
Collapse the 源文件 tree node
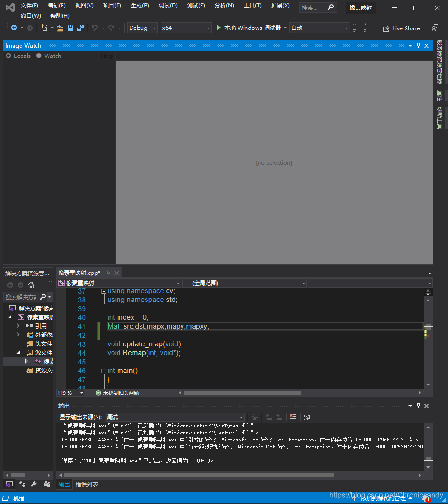coord(18,353)
